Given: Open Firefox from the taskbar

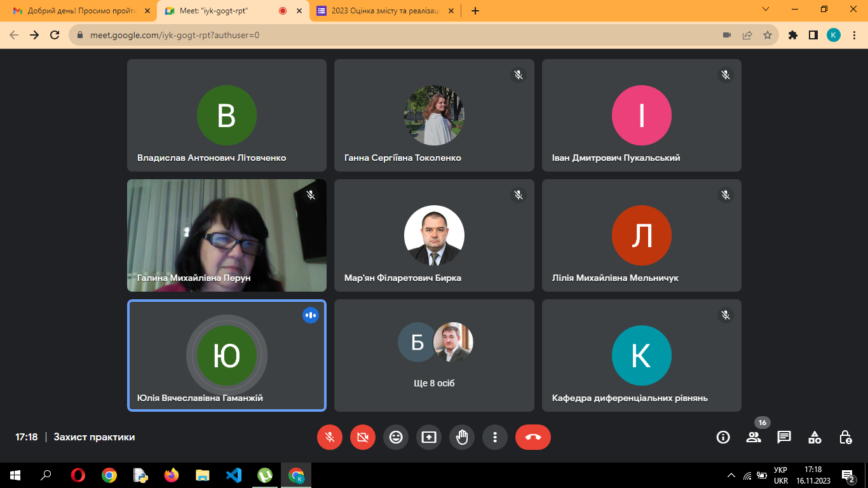Looking at the screenshot, I should [172, 475].
